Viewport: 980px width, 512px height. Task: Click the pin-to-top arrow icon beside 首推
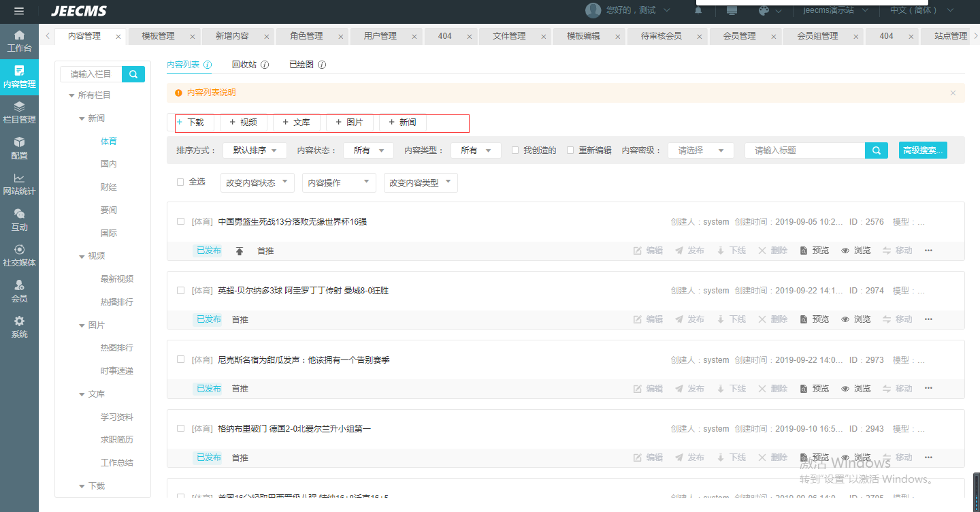(239, 251)
